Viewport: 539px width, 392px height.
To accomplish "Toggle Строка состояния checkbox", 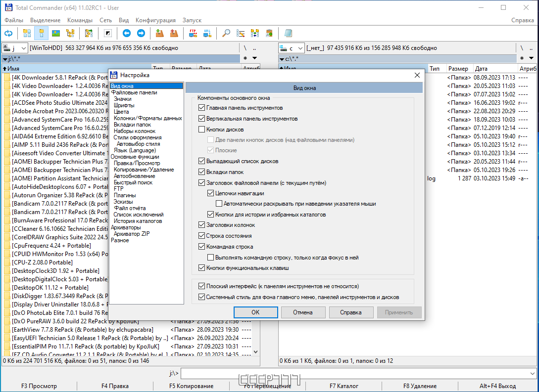I will [x=202, y=236].
